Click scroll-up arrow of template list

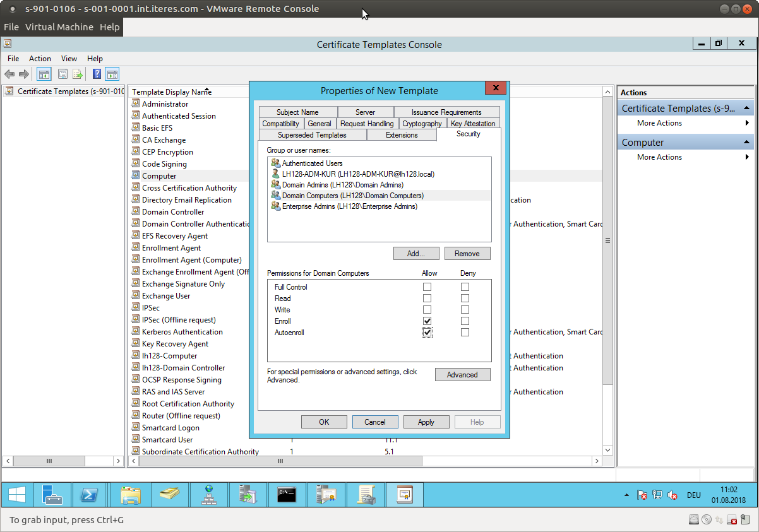pos(608,92)
